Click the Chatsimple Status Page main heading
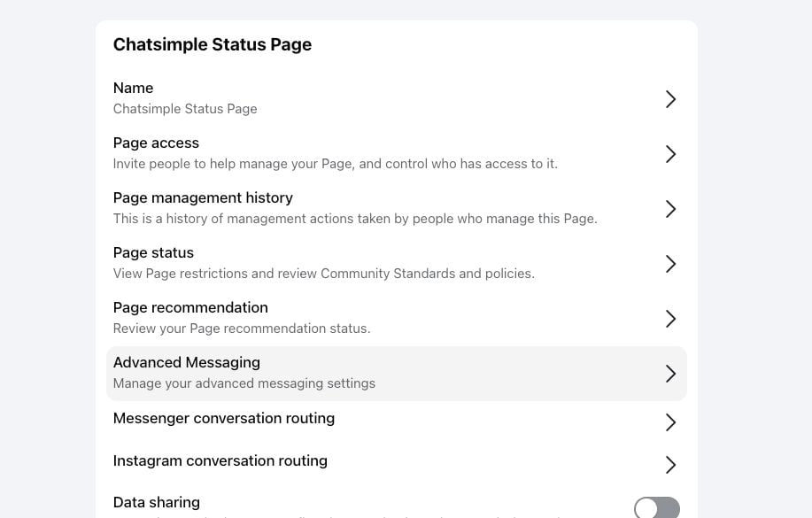This screenshot has width=812, height=518. coord(212,44)
